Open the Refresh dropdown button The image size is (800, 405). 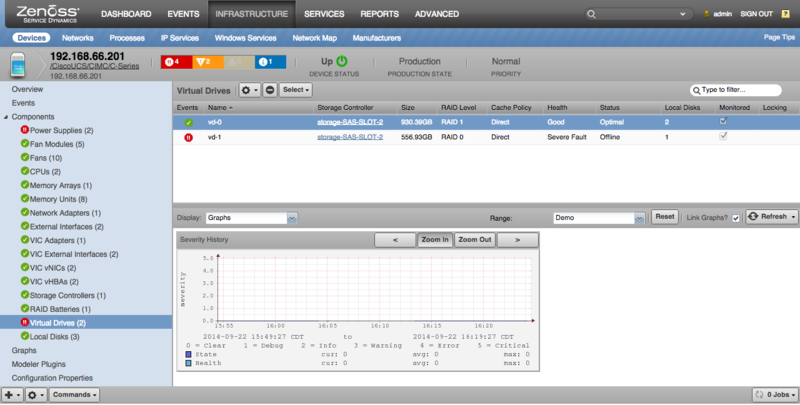click(771, 217)
